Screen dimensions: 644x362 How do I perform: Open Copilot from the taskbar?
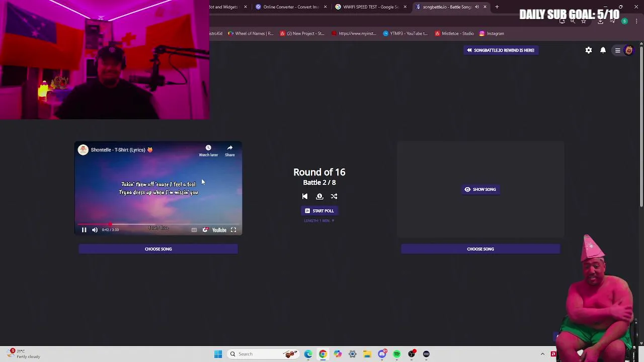pos(338,354)
